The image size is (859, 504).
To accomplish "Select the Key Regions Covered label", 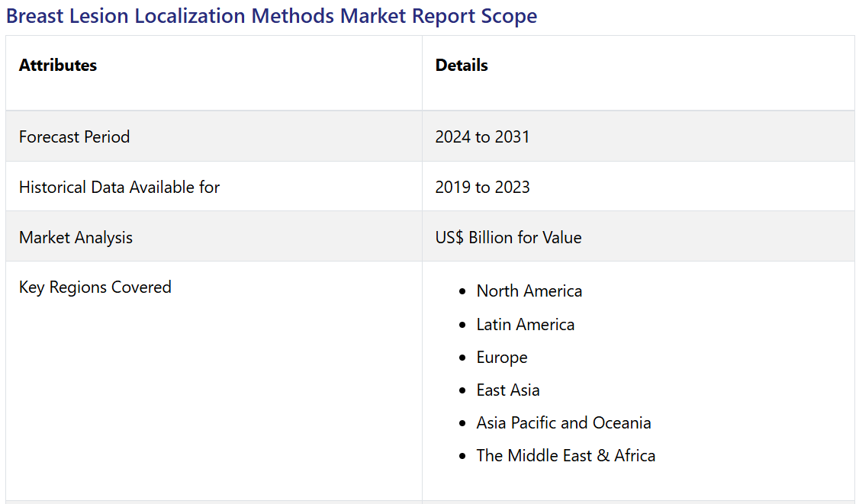I will tap(95, 287).
